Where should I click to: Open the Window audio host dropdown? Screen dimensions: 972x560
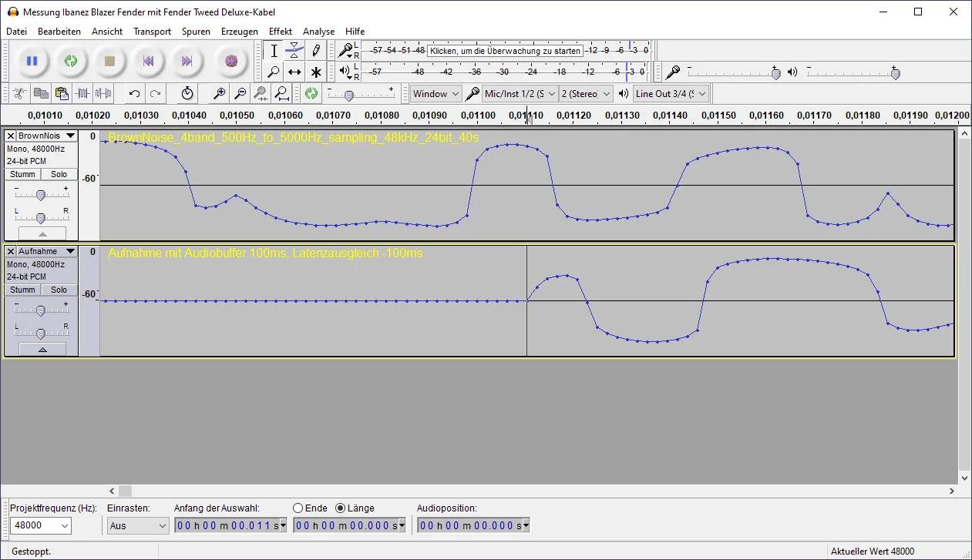(x=436, y=94)
